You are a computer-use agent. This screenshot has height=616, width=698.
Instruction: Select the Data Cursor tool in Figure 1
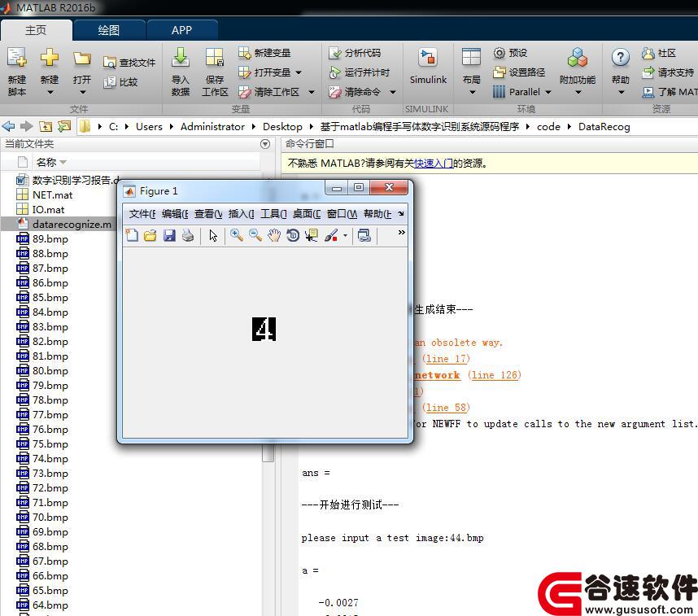point(311,235)
